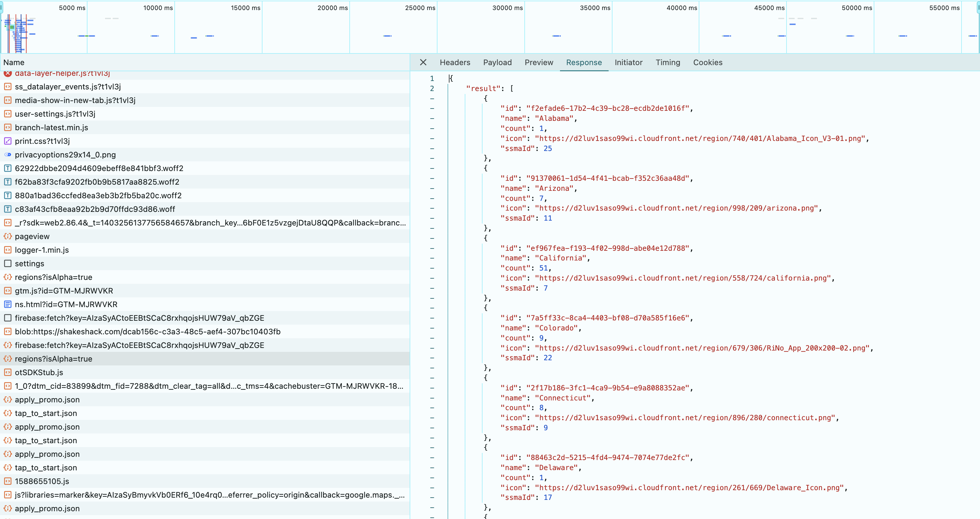Click the document icon for ns.html?id=GTM-MJRWVKR
This screenshot has width=980, height=519.
(7, 304)
